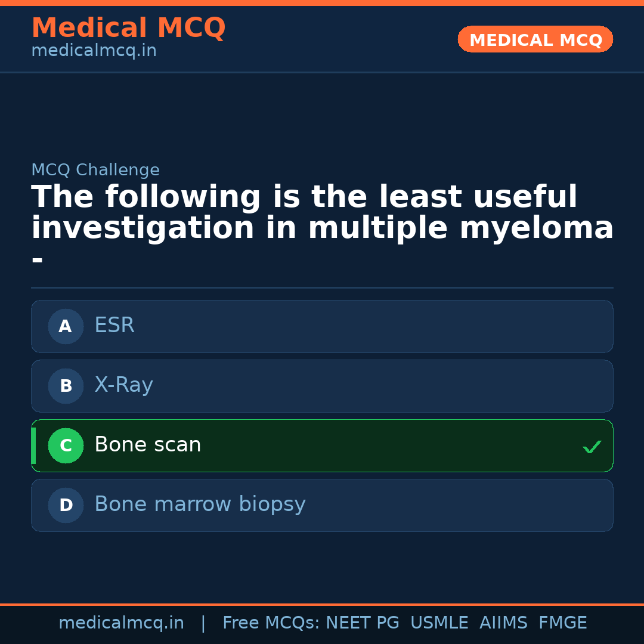The image size is (644, 644).
Task: Select the letter B option circle
Action: point(66,386)
